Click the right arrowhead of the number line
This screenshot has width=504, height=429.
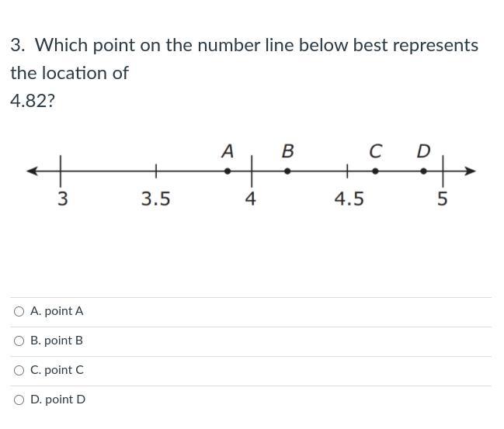470,171
